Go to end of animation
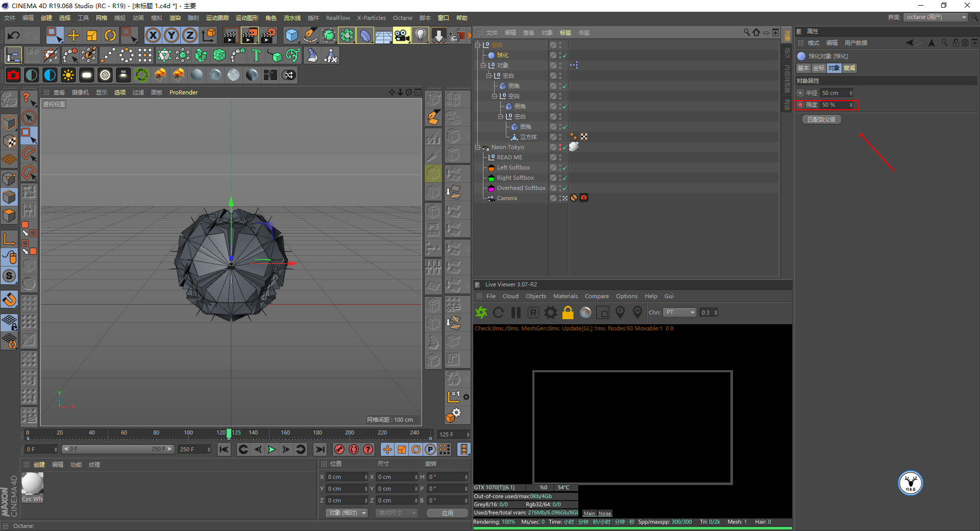This screenshot has height=531, width=980. pos(320,449)
